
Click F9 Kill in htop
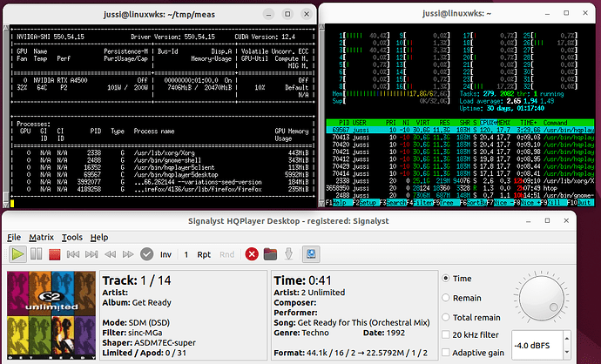[x=554, y=203]
